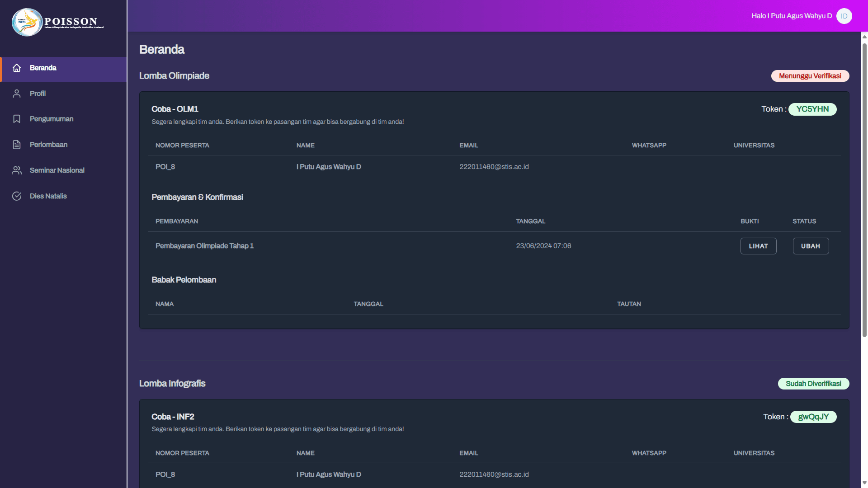
Task: Open the Profil menu item
Action: 38,94
